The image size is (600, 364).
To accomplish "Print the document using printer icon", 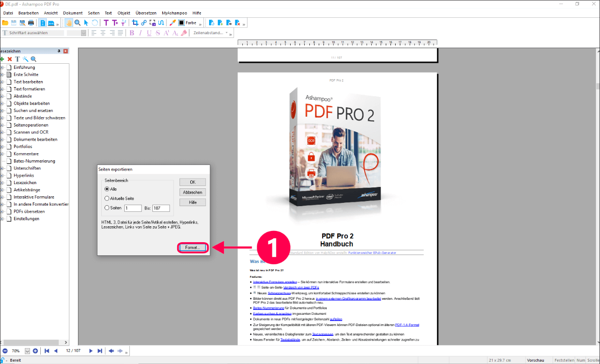I will (31, 22).
